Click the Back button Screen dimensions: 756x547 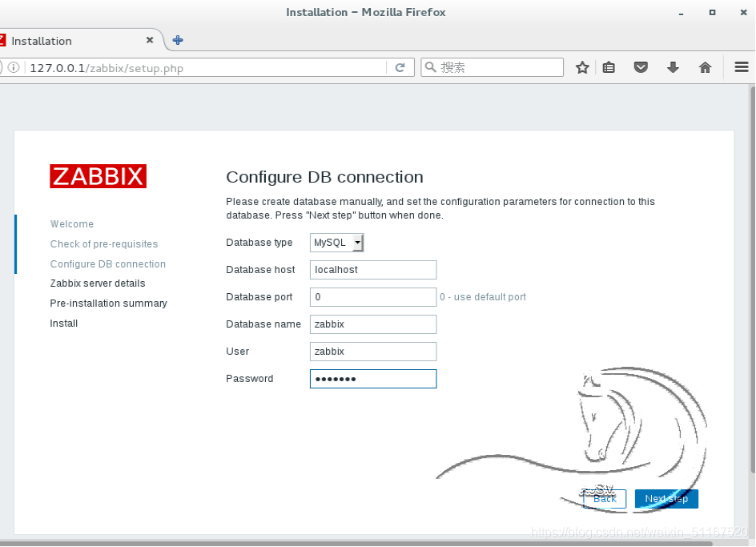[605, 499]
